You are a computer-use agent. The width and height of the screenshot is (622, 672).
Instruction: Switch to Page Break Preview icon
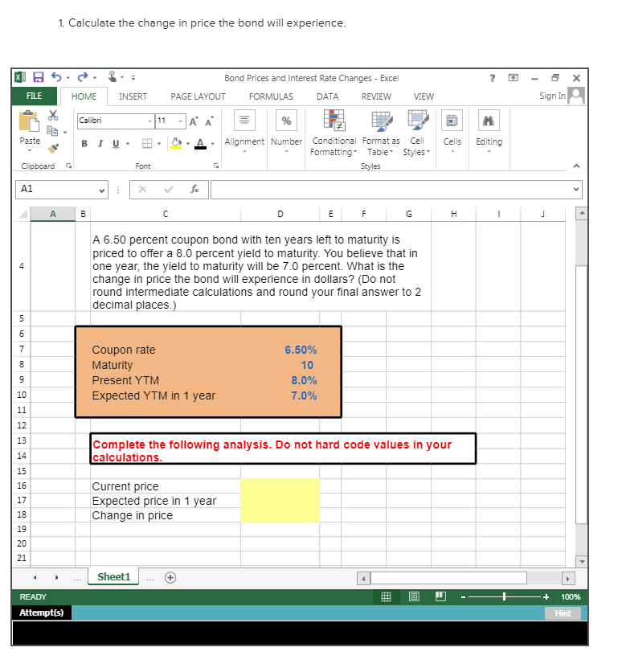point(440,596)
